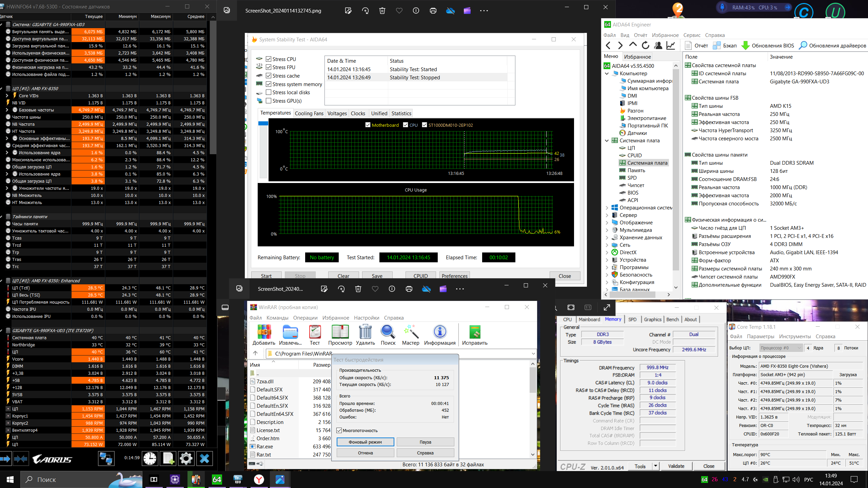Uncheck Многопоточность (Multithreading) checkbox
The height and width of the screenshot is (488, 868).
tap(339, 430)
